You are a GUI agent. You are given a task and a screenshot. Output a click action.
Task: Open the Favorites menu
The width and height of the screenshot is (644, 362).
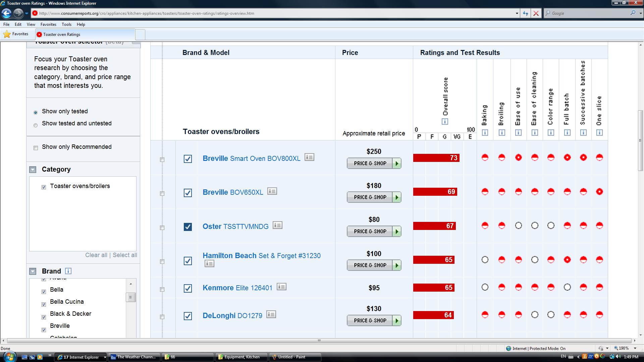(48, 24)
